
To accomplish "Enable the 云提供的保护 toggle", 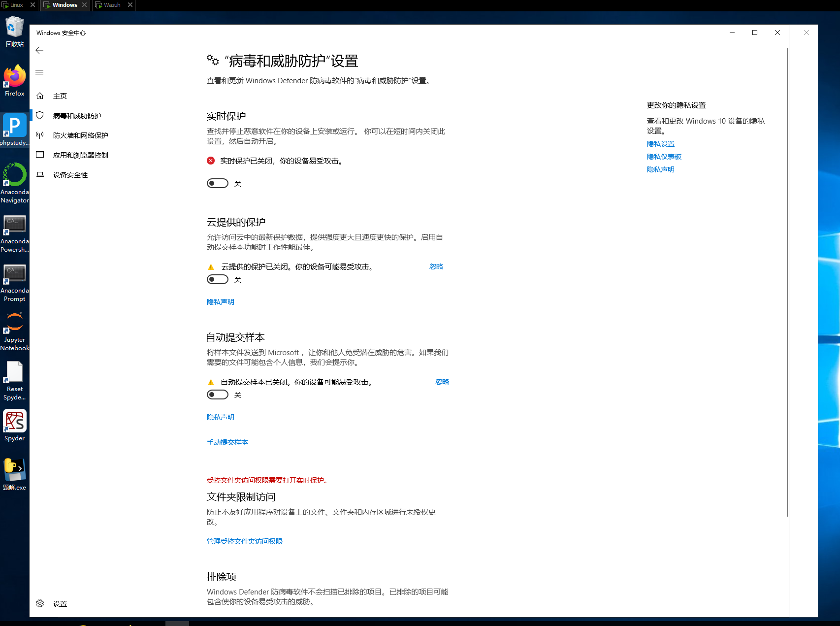I will pyautogui.click(x=218, y=279).
